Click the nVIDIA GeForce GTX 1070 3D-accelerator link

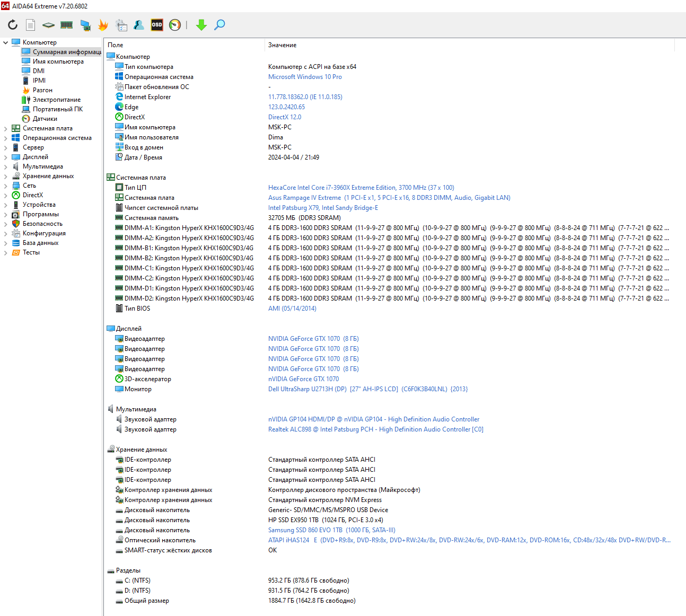click(x=303, y=379)
